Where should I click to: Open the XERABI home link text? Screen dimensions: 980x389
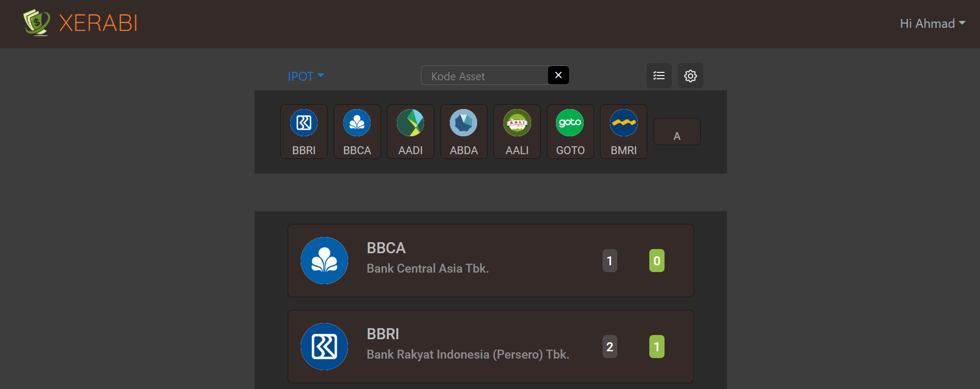pyautogui.click(x=98, y=24)
